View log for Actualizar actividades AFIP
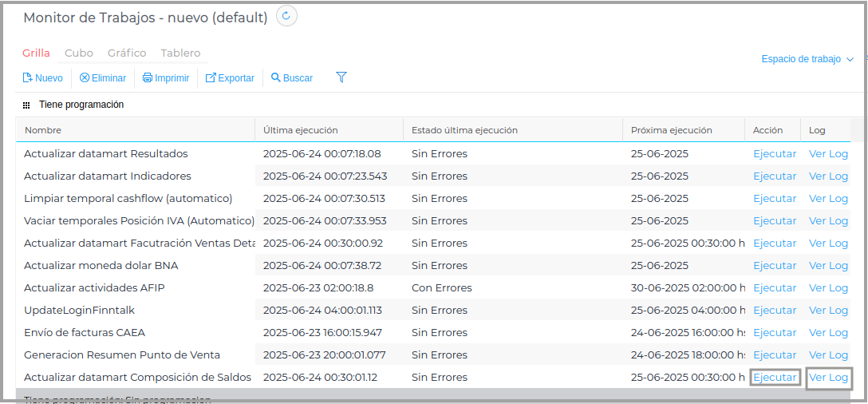The image size is (868, 404). tap(828, 288)
